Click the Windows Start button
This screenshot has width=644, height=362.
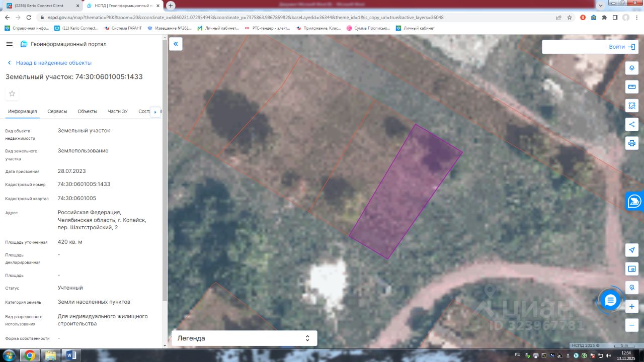tap(10, 355)
